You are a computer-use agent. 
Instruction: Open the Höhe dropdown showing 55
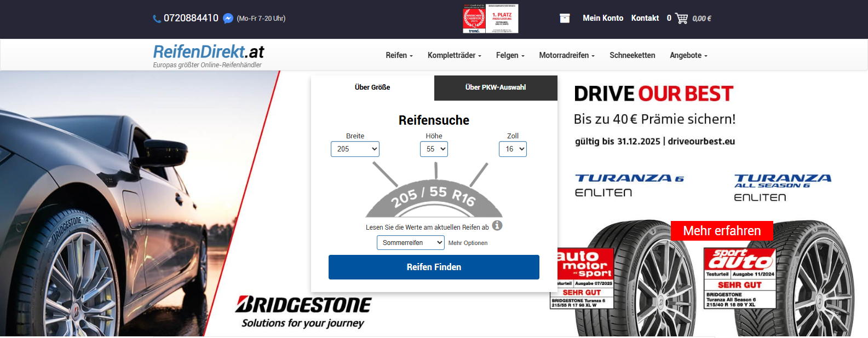(434, 149)
